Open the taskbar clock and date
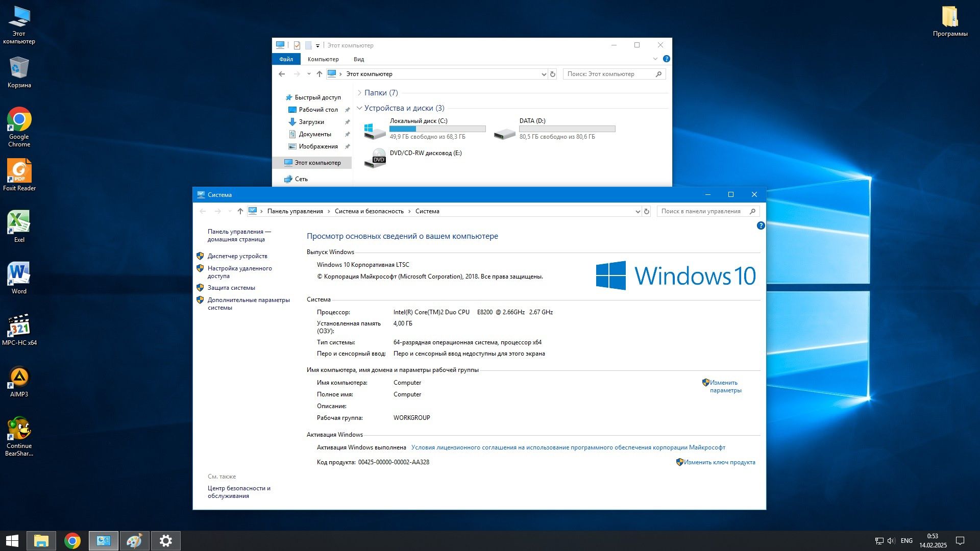Image resolution: width=980 pixels, height=551 pixels. 933,541
